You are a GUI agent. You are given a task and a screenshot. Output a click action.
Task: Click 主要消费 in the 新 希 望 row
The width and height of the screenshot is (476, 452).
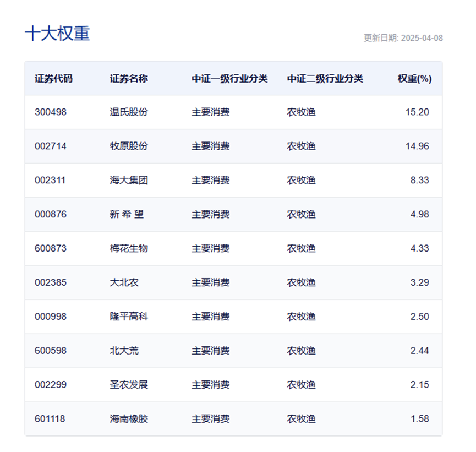210,214
